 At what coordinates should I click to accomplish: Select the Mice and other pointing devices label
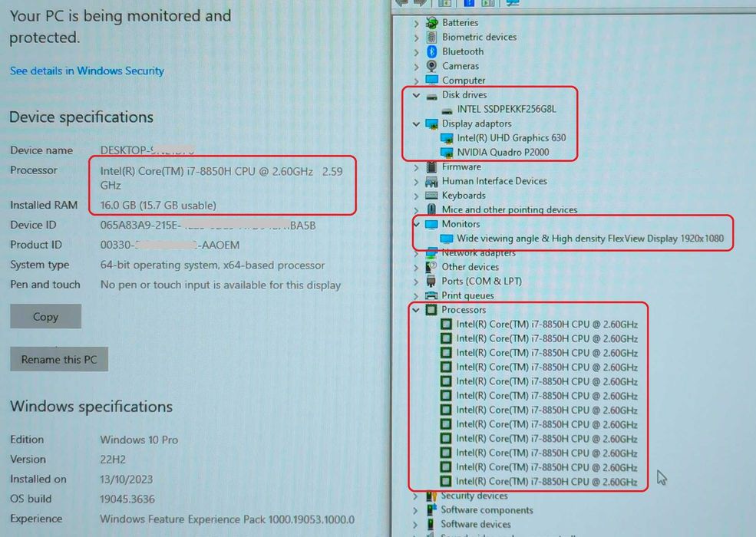point(510,209)
